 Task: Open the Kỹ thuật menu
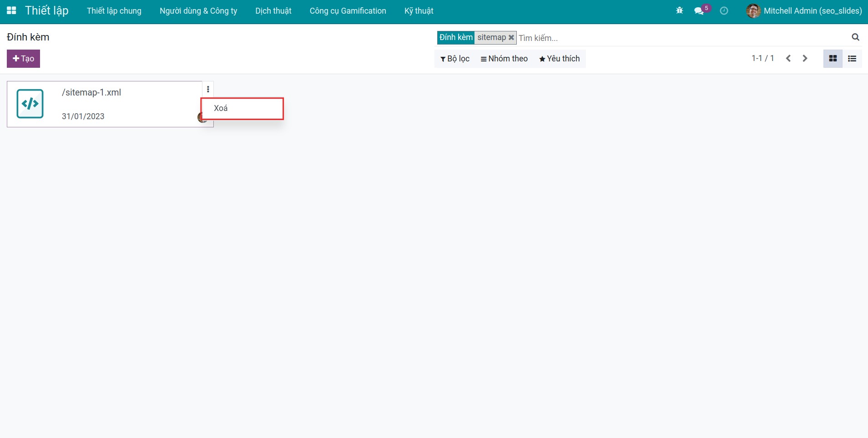pyautogui.click(x=419, y=10)
